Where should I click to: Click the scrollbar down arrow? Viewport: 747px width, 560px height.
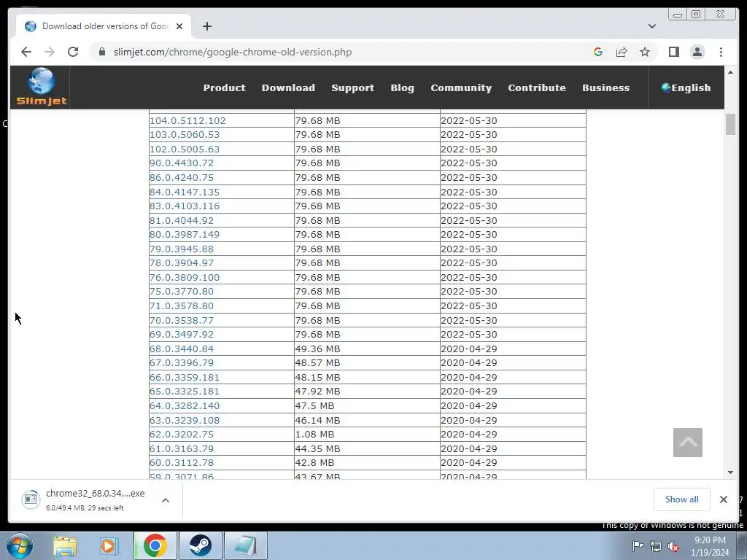730,472
